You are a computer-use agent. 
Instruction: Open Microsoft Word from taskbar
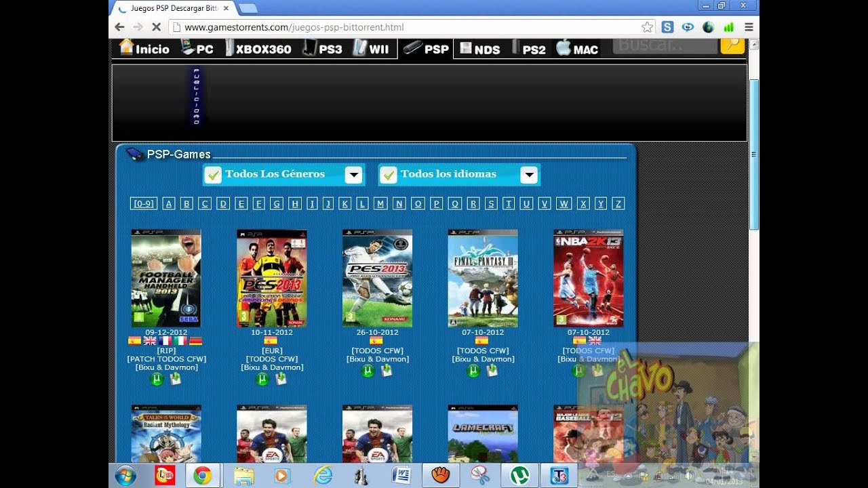(401, 476)
